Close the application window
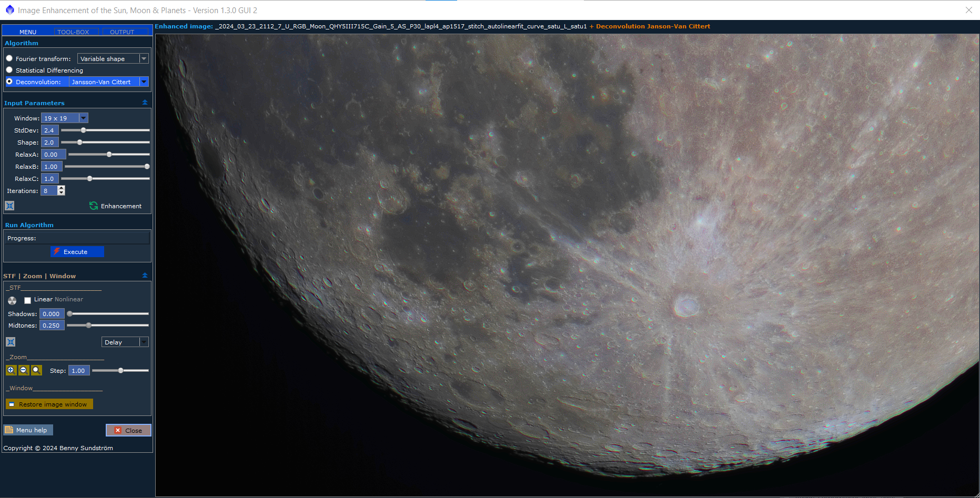The height and width of the screenshot is (498, 980). tap(968, 10)
